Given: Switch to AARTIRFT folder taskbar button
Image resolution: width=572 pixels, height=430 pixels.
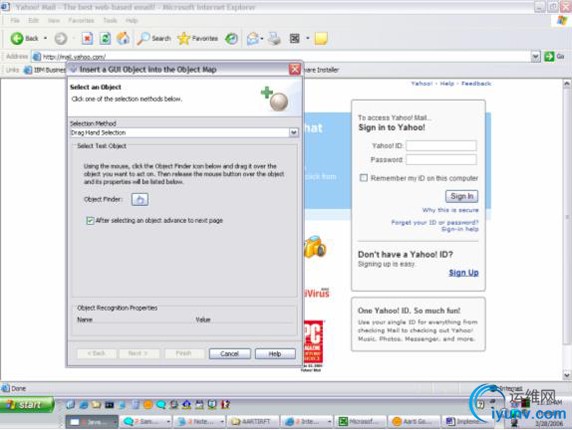Looking at the screenshot, I should 253,422.
